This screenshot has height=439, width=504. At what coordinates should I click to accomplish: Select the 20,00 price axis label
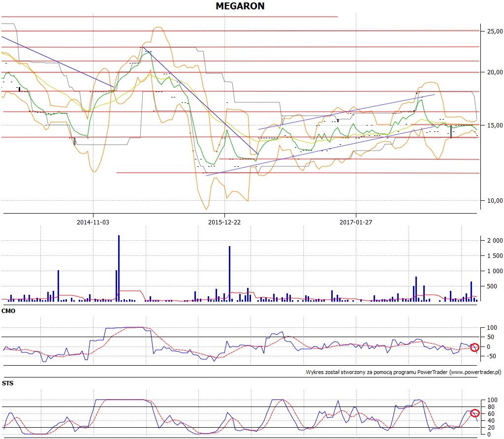coord(495,72)
